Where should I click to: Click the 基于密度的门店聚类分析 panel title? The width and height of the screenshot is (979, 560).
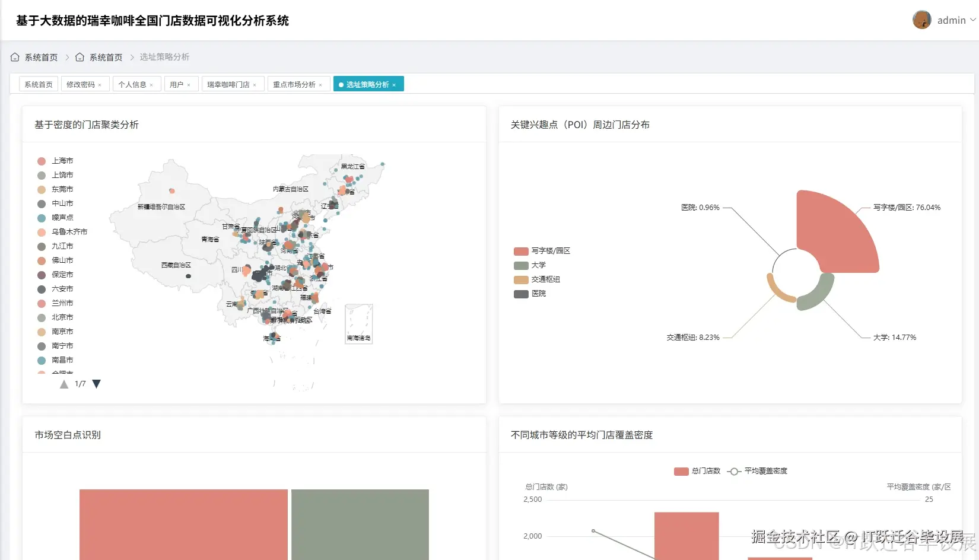pyautogui.click(x=87, y=125)
